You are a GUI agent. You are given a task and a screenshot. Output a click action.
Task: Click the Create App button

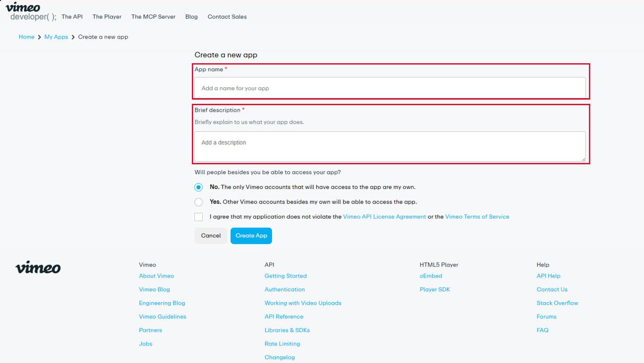coord(251,236)
